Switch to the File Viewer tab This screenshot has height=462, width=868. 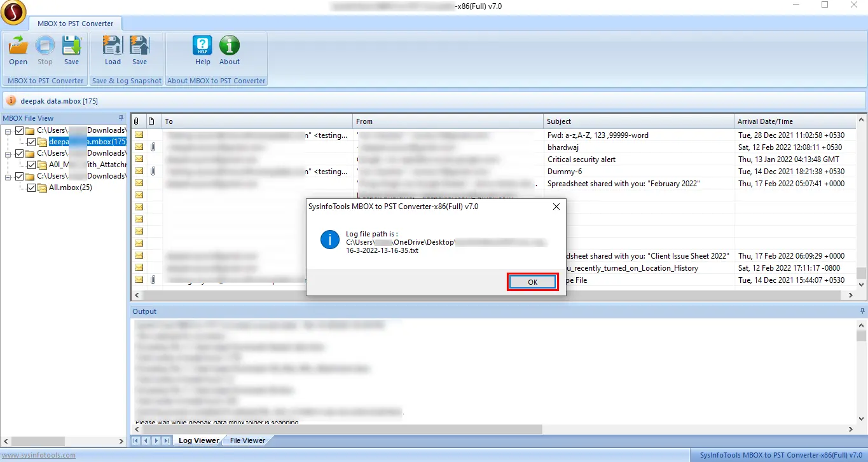247,440
